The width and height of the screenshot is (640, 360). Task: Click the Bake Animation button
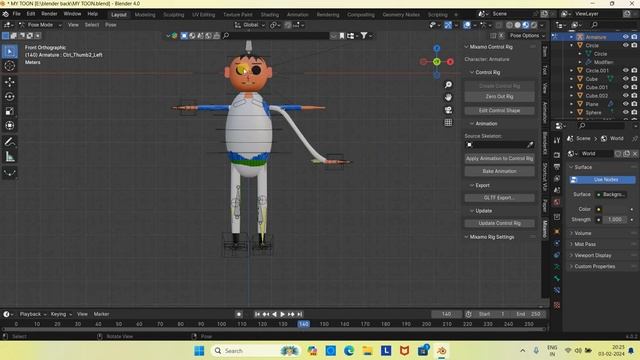(499, 171)
